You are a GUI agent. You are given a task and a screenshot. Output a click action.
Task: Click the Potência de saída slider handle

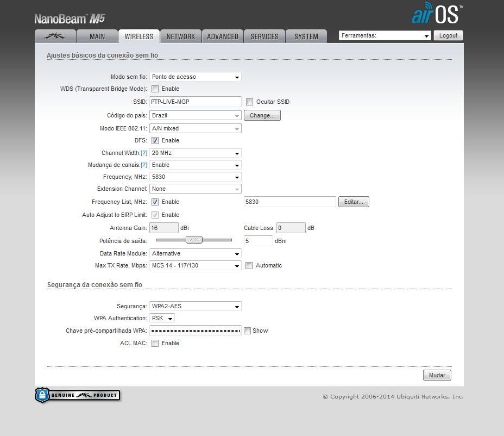[194, 240]
